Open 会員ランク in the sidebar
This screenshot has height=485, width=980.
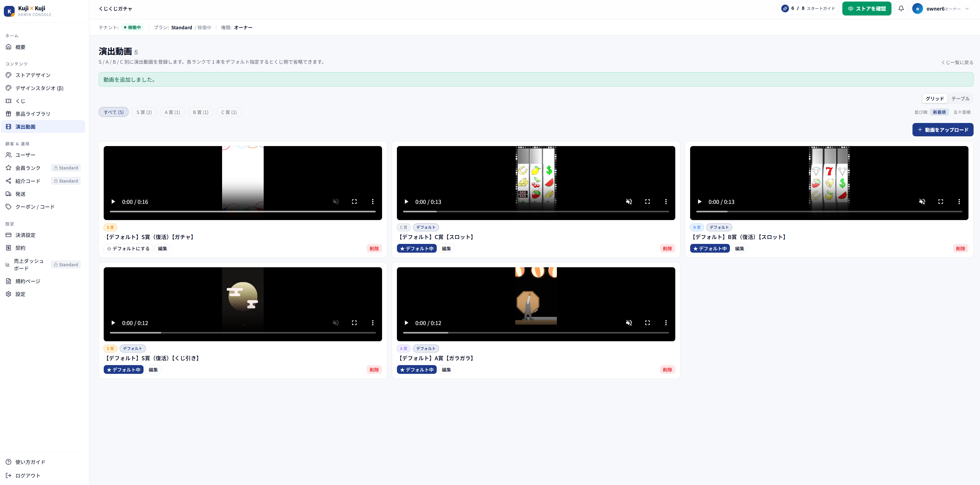point(43,168)
